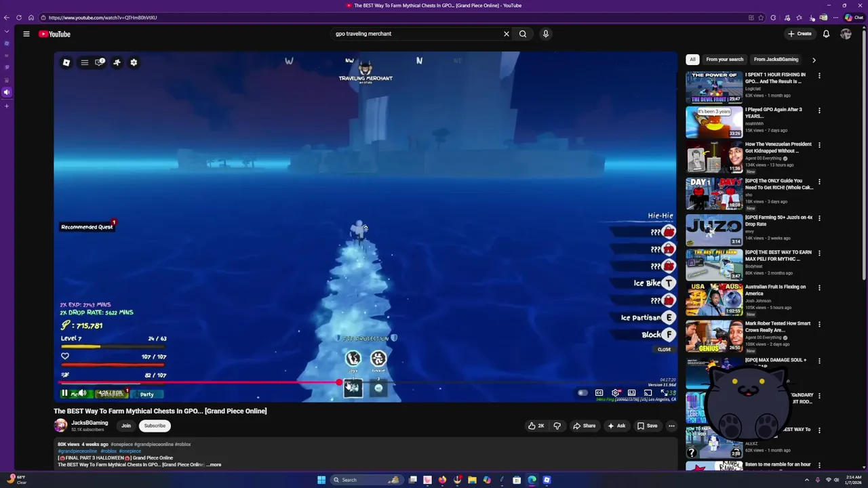Subscribe to JacksBGaming
Screen dimensions: 868x488
pos(155,426)
